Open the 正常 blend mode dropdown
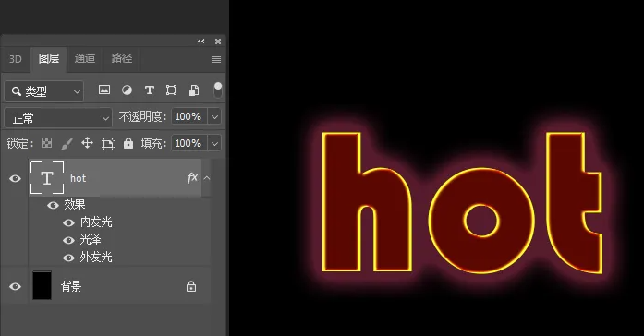 58,118
